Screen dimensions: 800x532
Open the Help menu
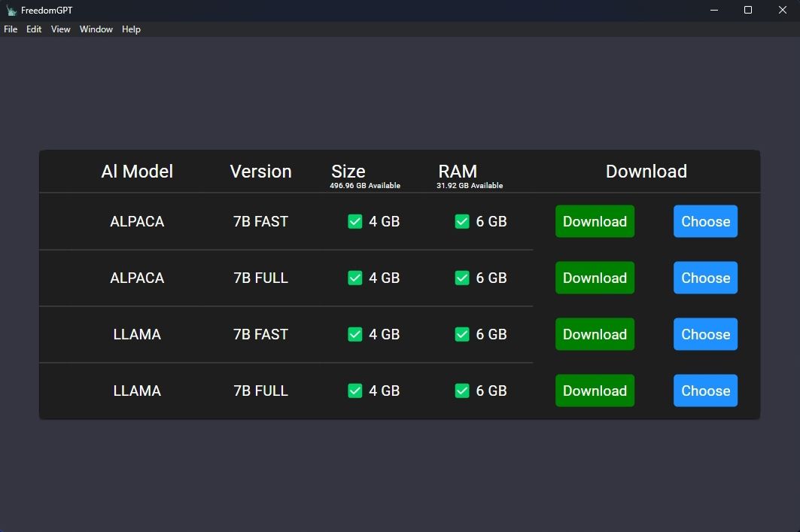(x=131, y=29)
